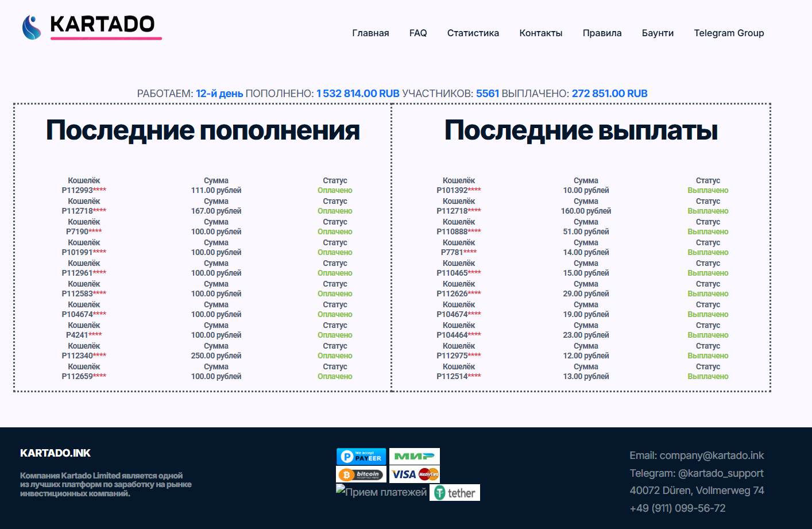Open Правила in navigation

[x=602, y=33]
